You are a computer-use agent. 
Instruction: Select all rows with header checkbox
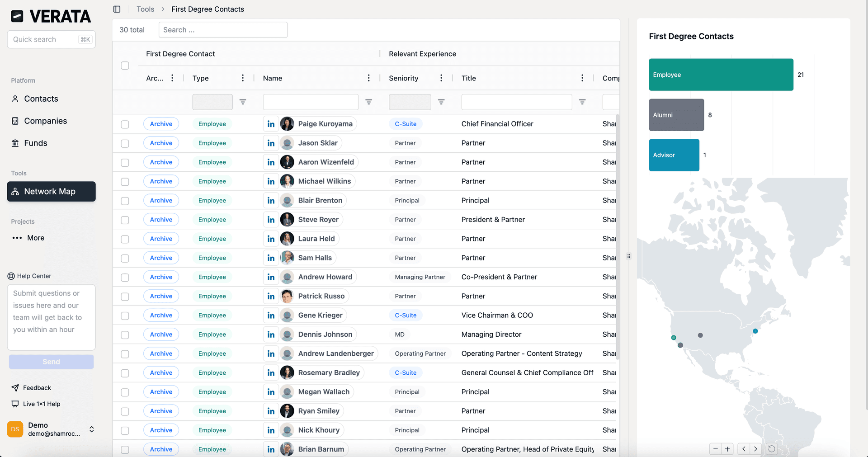pyautogui.click(x=125, y=66)
